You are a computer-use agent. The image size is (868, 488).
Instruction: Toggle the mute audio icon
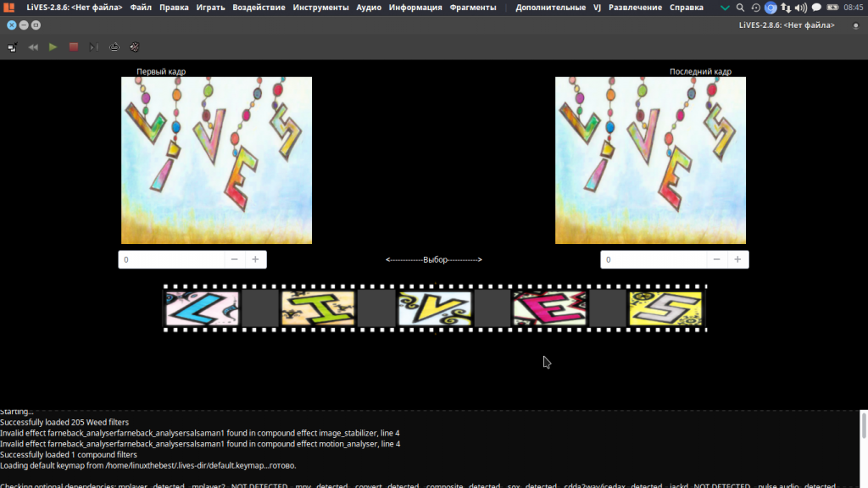pos(135,47)
